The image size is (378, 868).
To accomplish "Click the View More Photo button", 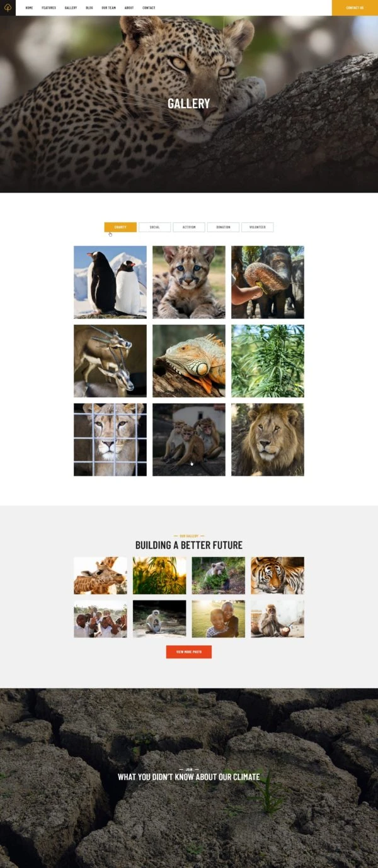I will point(189,651).
